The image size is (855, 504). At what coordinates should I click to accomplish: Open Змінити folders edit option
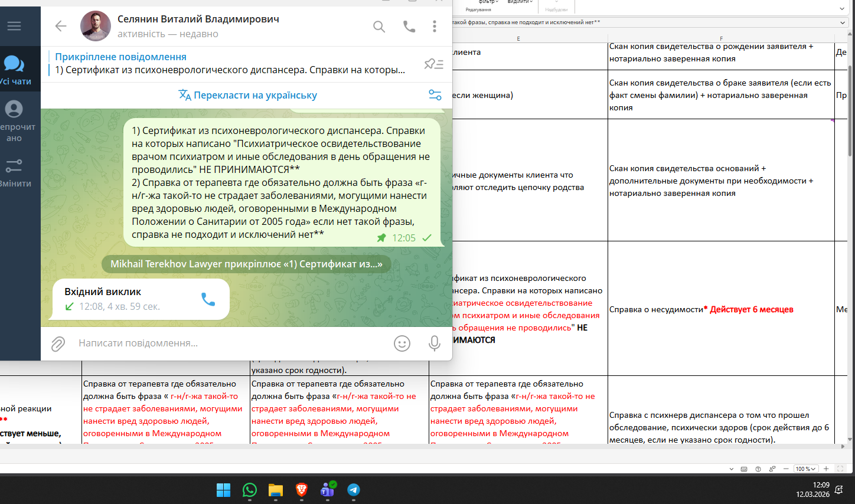pos(15,173)
